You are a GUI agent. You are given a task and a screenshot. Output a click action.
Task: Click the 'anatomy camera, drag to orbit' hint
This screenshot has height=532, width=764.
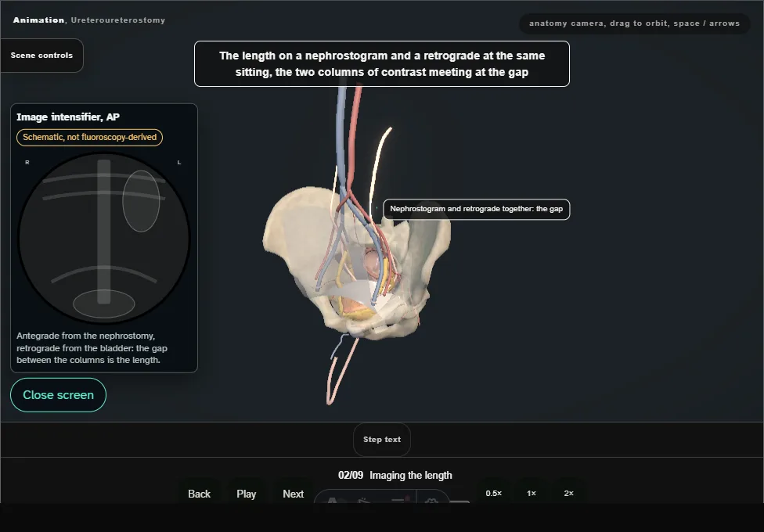tap(634, 23)
